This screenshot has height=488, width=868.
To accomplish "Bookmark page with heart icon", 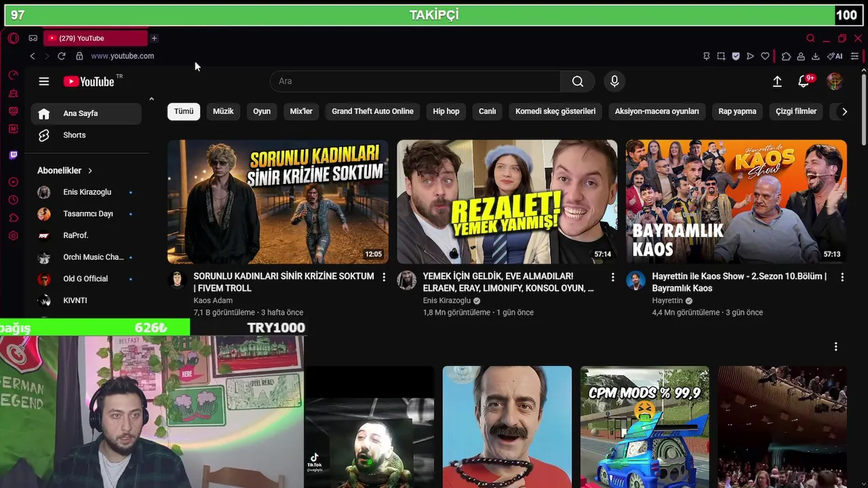I will click(765, 56).
